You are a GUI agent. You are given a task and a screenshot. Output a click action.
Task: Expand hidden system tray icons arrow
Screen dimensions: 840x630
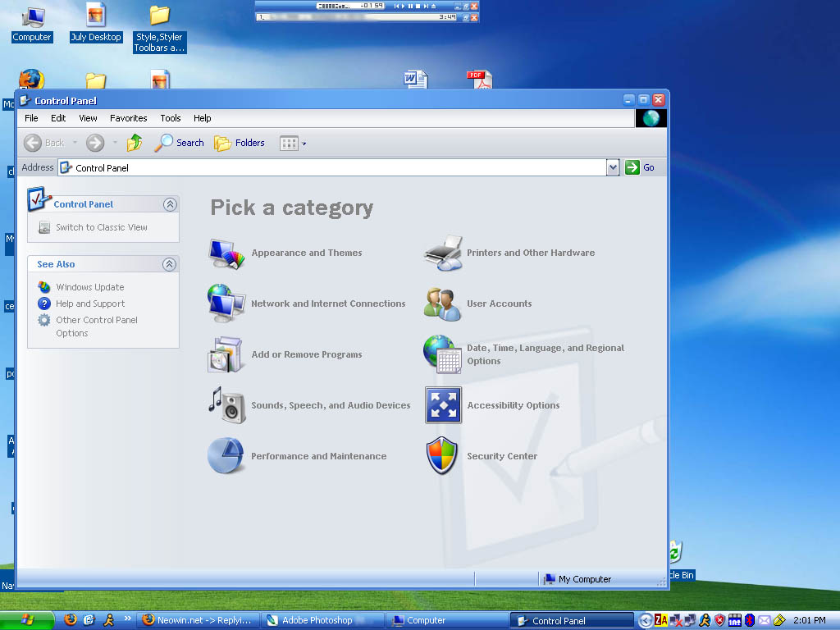(x=646, y=620)
